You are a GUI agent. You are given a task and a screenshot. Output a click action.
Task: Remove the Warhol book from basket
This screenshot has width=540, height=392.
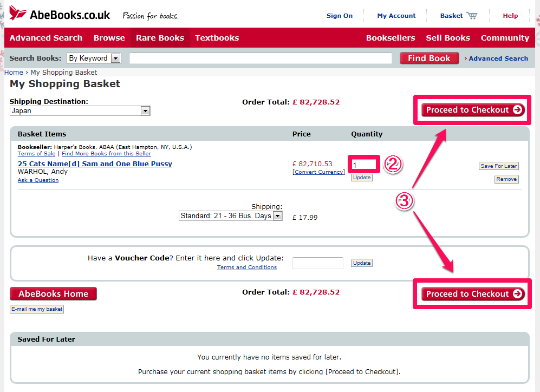click(506, 179)
